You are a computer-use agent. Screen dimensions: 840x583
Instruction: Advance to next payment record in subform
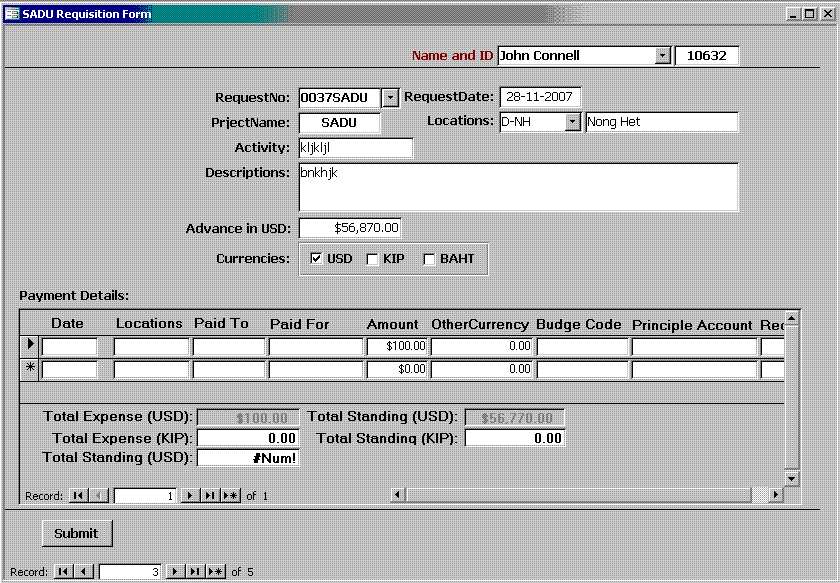click(190, 495)
